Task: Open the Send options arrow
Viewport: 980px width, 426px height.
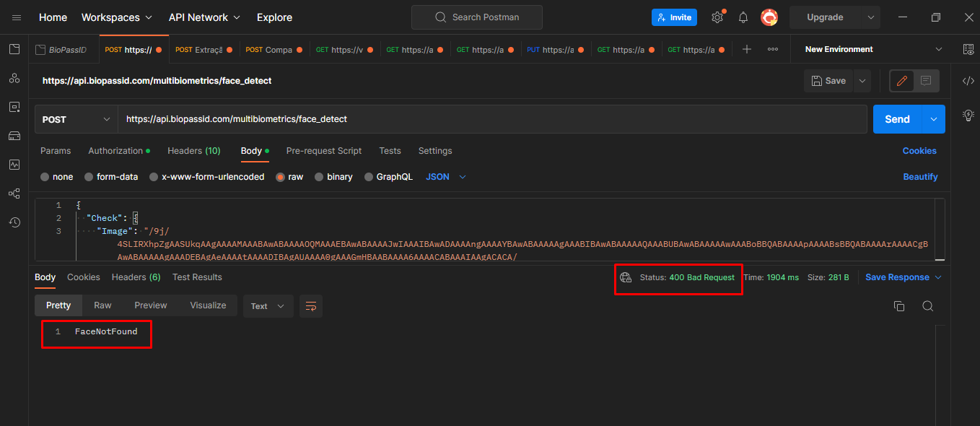Action: point(935,119)
